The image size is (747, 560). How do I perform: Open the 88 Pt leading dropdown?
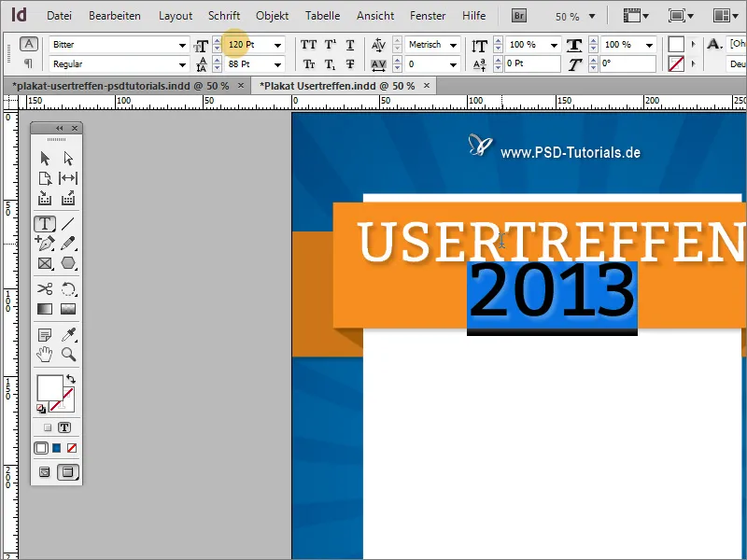277,64
